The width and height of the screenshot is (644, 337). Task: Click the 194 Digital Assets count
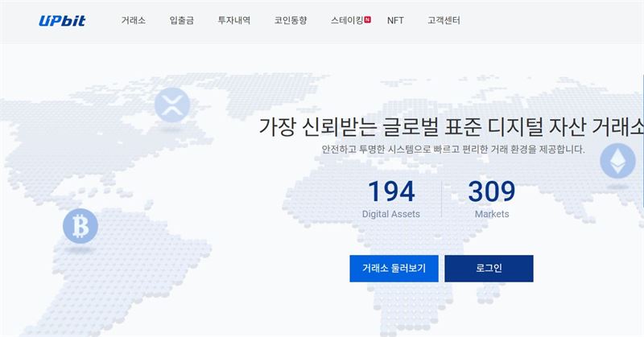click(x=391, y=191)
